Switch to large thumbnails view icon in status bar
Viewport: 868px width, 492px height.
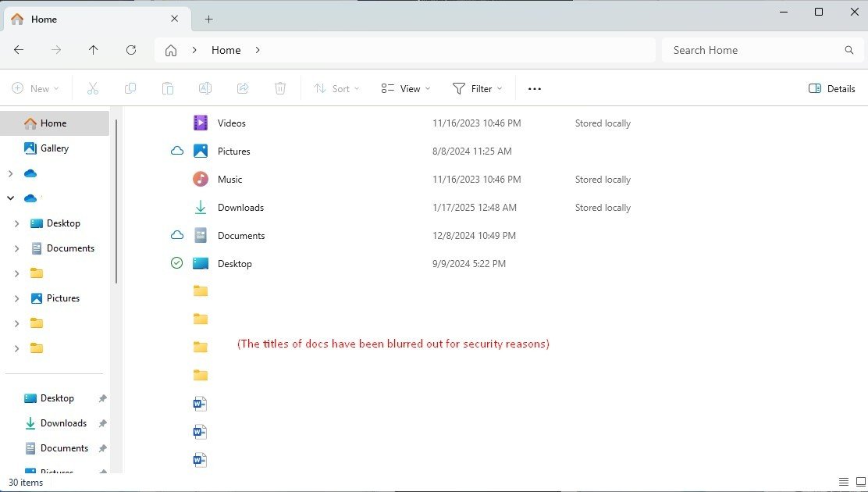(861, 482)
